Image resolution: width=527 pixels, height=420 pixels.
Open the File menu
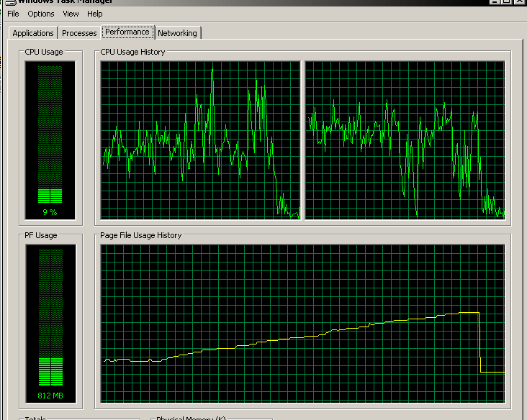click(13, 14)
